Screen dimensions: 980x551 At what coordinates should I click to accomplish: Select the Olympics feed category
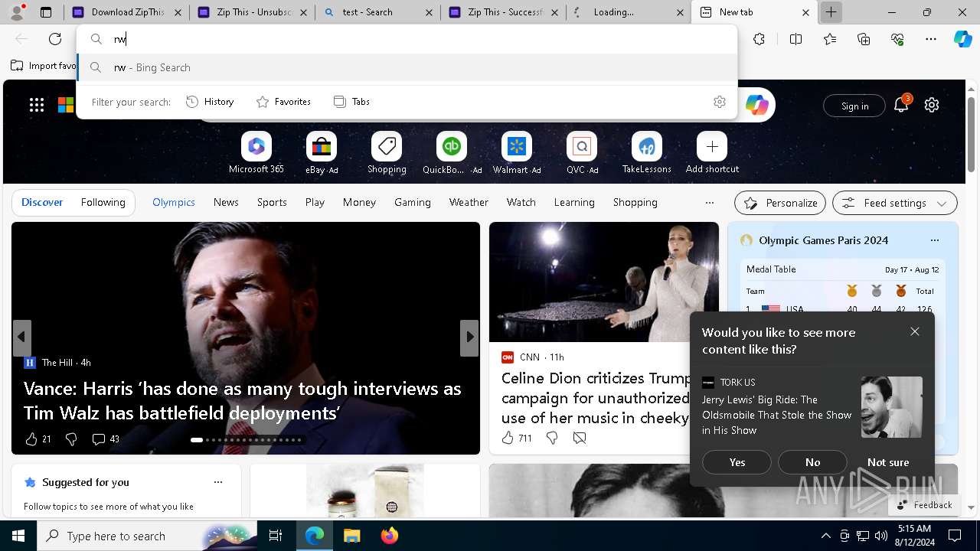pyautogui.click(x=174, y=202)
